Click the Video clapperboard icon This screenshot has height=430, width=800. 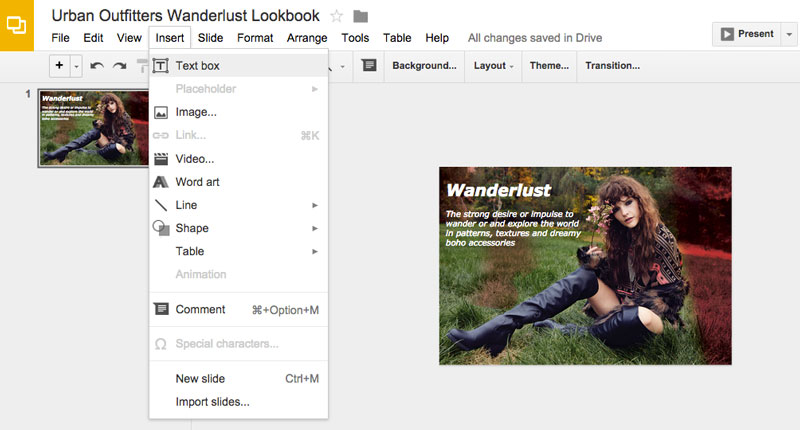click(x=161, y=159)
